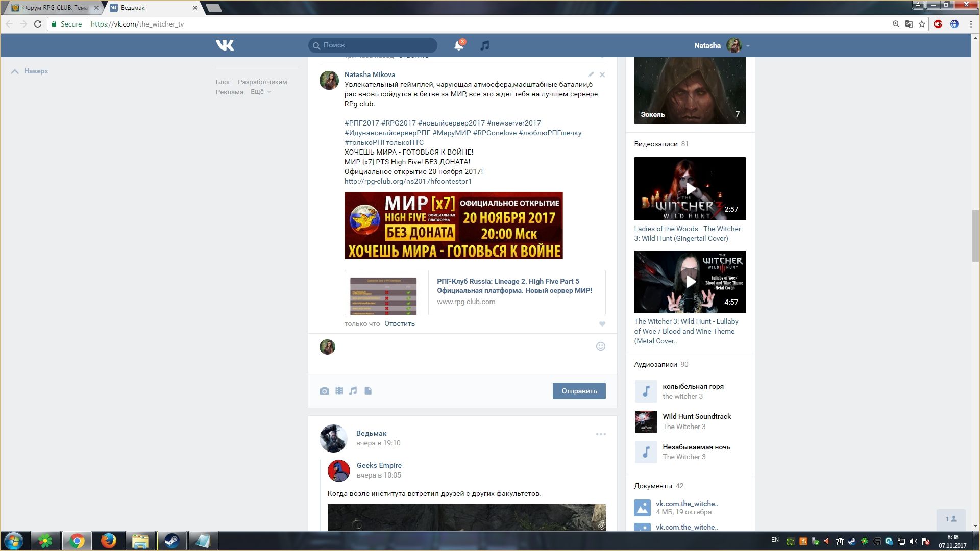
Task: Open emoji picker smiley icon
Action: point(601,346)
